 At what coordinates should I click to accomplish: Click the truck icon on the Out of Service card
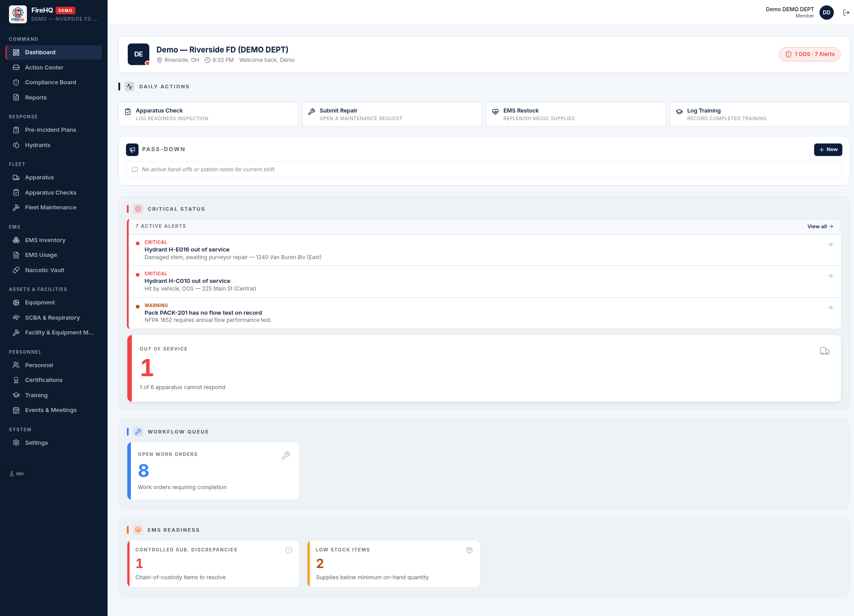coord(825,351)
